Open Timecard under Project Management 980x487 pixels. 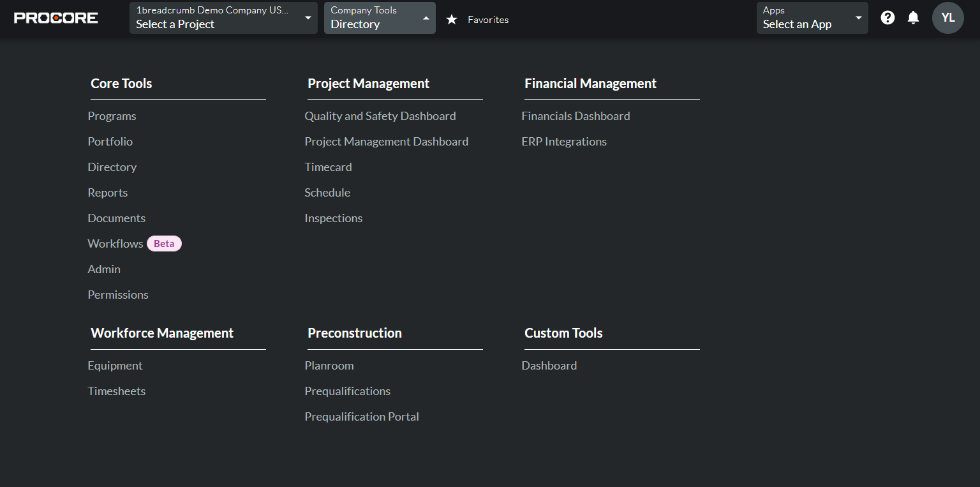[328, 167]
